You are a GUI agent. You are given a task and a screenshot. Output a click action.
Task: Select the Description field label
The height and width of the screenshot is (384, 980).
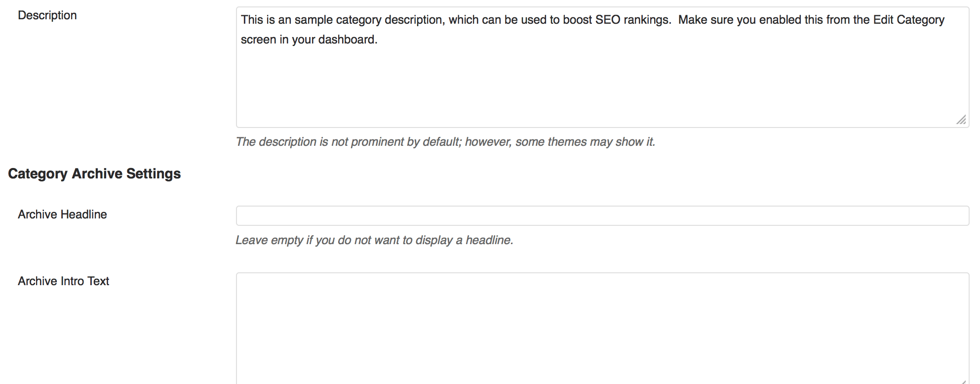[x=47, y=15]
